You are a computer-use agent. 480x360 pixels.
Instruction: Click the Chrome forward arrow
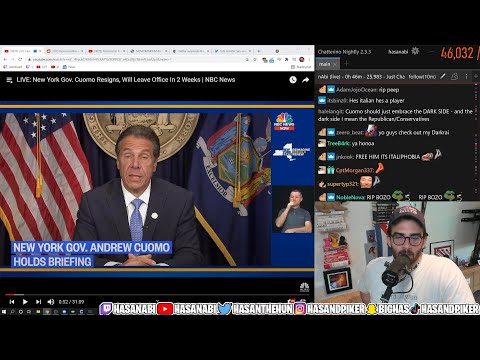click(x=12, y=59)
